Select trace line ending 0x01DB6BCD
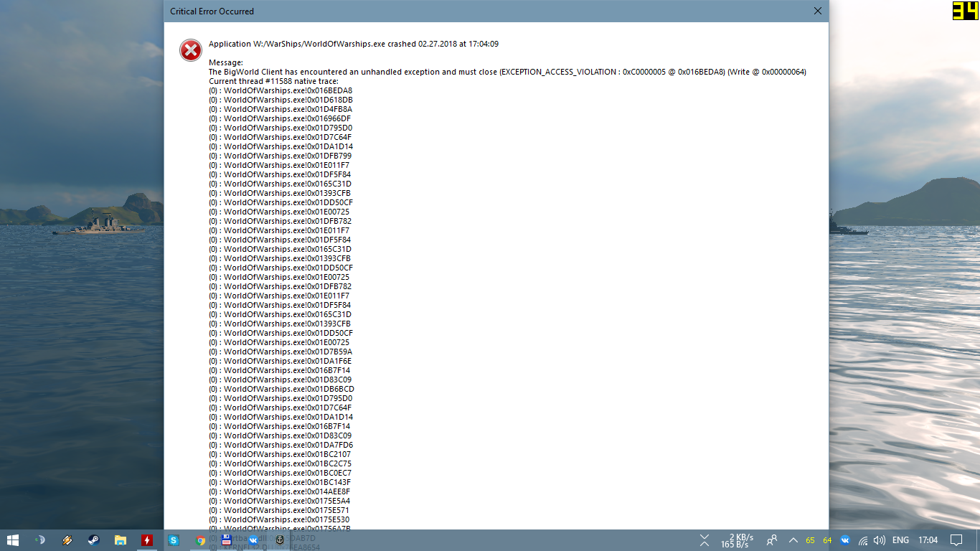The height and width of the screenshot is (551, 980). coord(281,389)
